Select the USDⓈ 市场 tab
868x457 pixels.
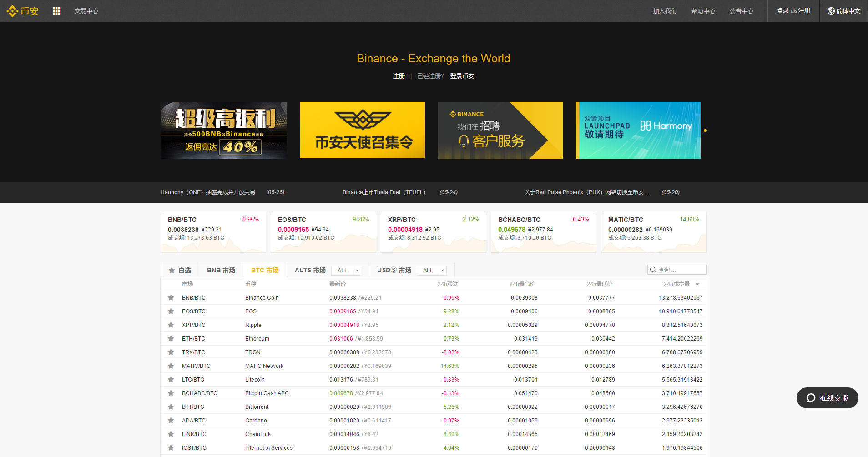click(394, 270)
